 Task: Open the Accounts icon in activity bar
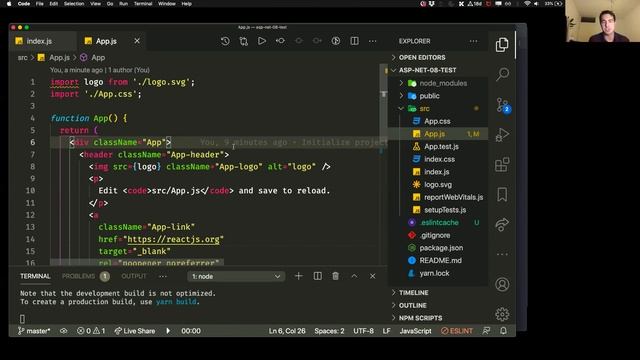click(502, 284)
